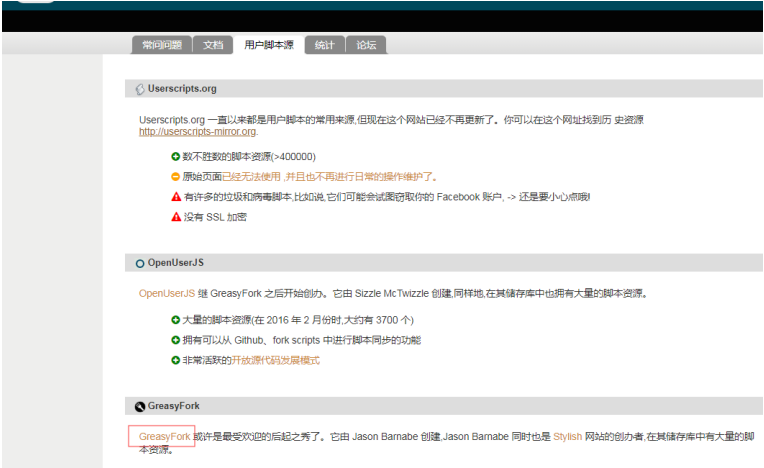Click the text about Github fork scripts sync
The width and height of the screenshot is (764, 468).
[x=302, y=340]
